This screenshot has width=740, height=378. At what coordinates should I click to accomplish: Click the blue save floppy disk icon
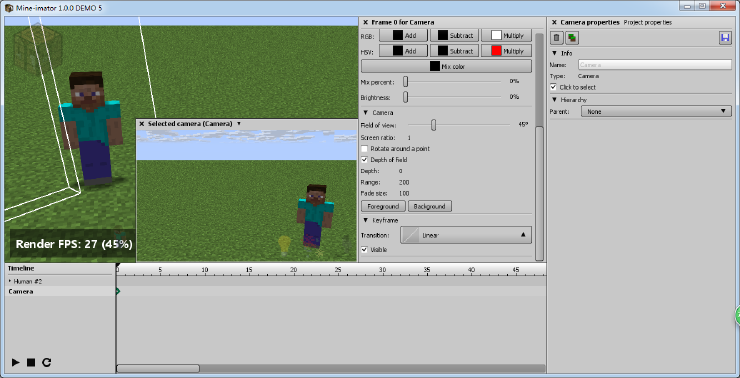click(725, 38)
